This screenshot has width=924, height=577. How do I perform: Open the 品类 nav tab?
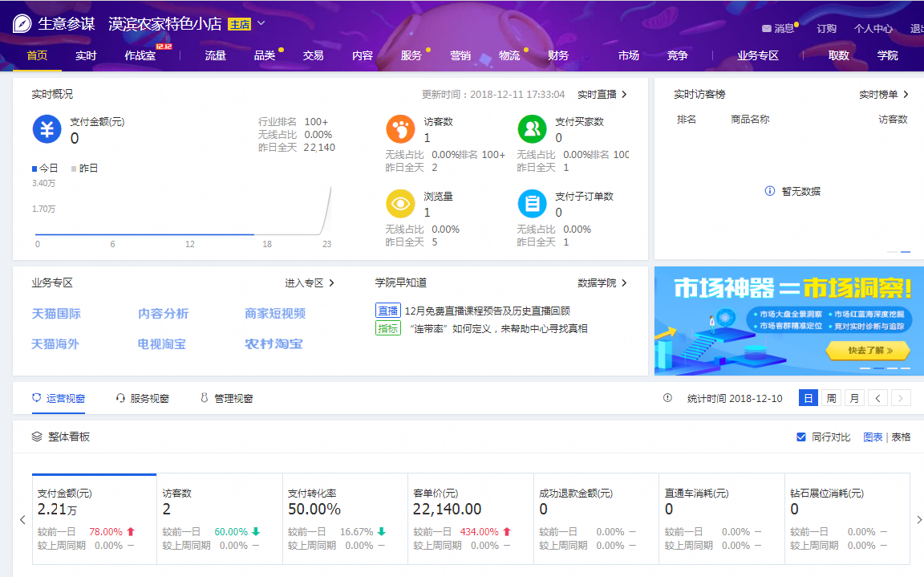pos(265,55)
